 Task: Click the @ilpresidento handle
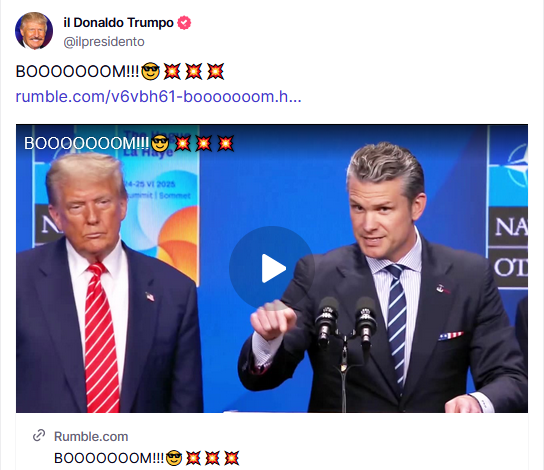click(x=104, y=42)
